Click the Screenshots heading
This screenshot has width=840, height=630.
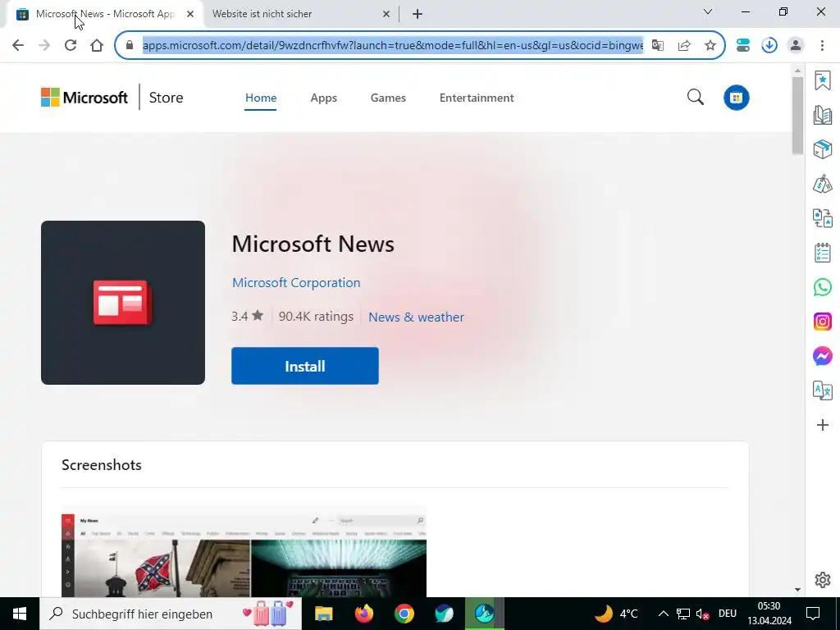pos(101,465)
